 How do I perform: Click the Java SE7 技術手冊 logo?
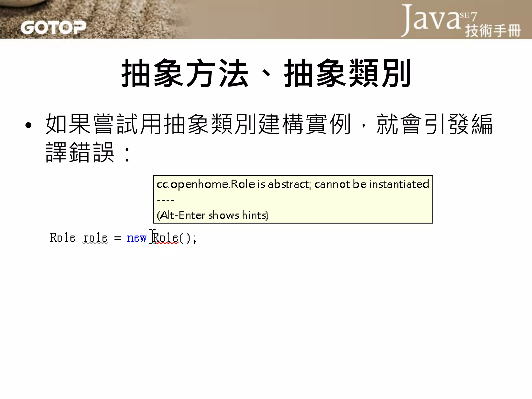click(x=461, y=21)
